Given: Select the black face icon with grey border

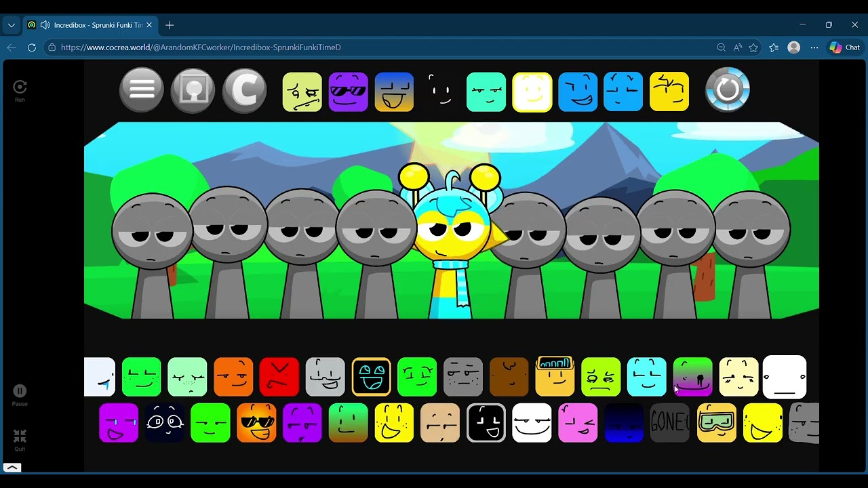Looking at the screenshot, I should [x=486, y=423].
